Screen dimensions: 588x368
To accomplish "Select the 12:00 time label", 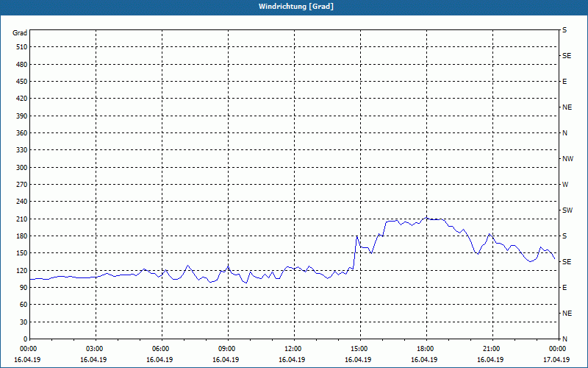I will click(x=295, y=349).
